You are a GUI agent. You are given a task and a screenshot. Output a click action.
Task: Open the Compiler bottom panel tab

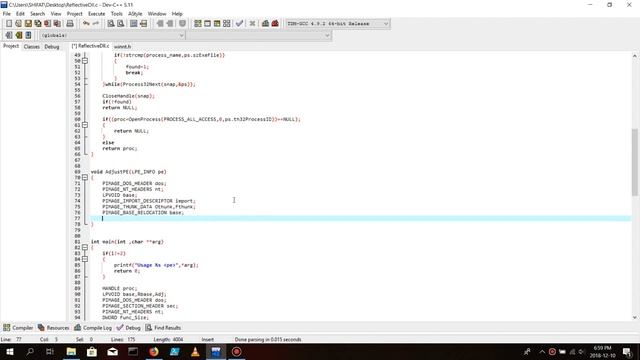18,328
